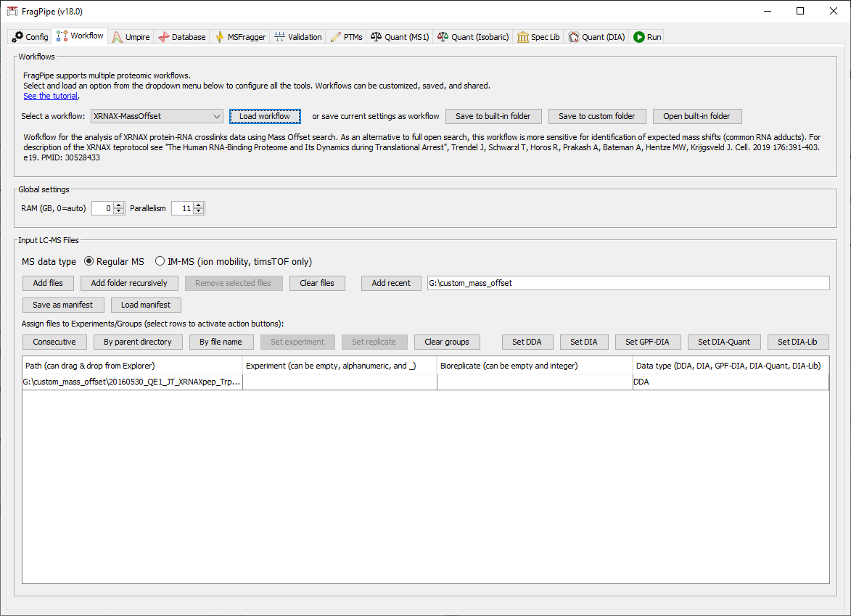
Task: Click the By file name button
Action: click(221, 342)
